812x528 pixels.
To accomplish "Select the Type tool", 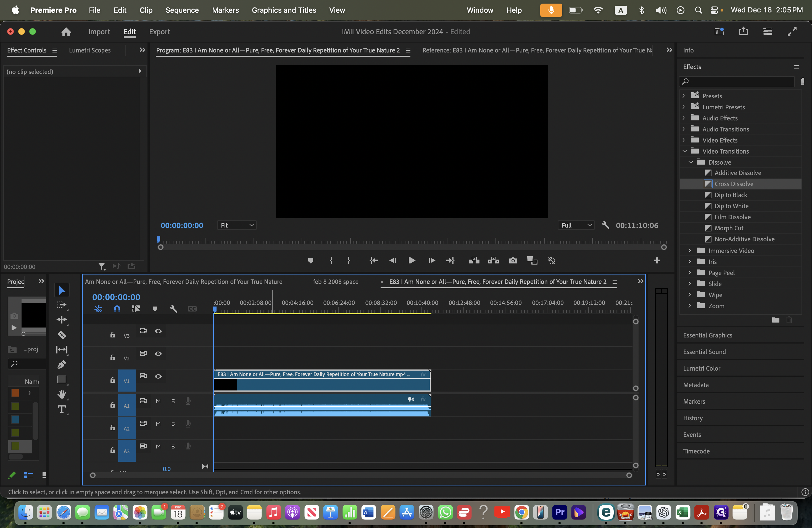I will point(62,409).
